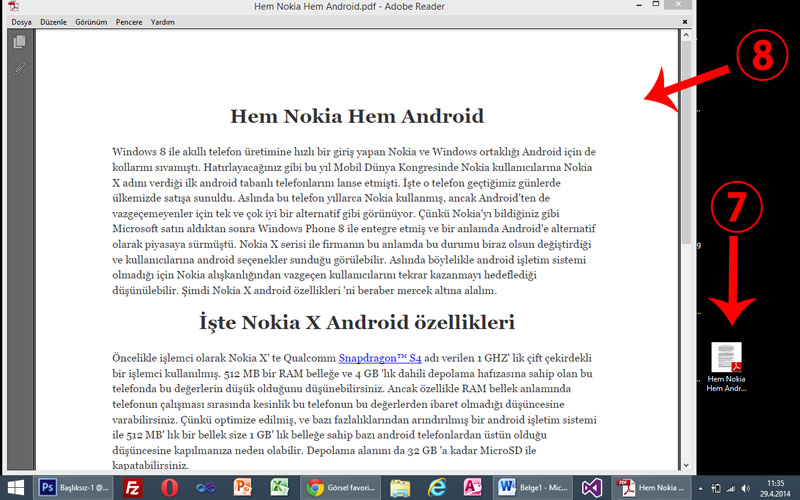The height and width of the screenshot is (500, 800).
Task: Open the Pencere menu
Action: 129,22
